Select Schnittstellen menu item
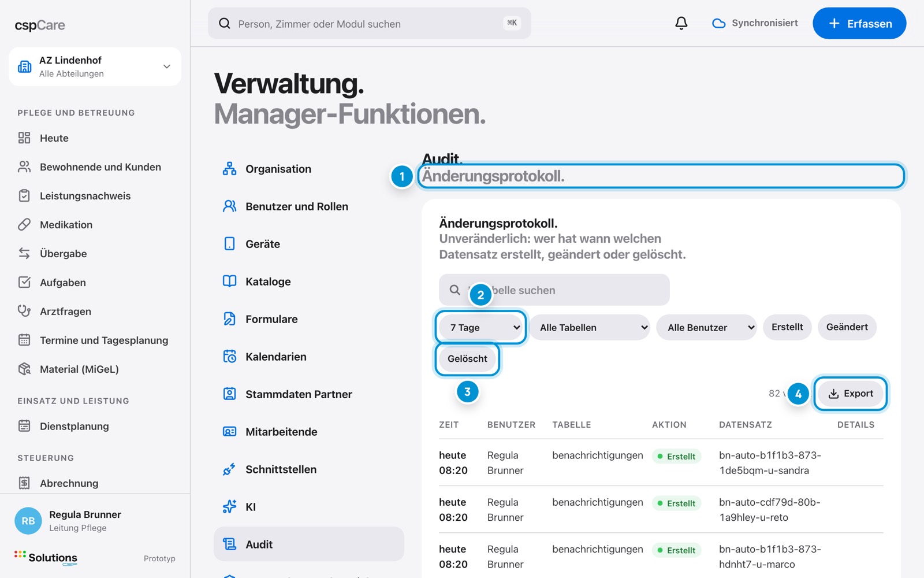The width and height of the screenshot is (924, 578). click(x=309, y=469)
